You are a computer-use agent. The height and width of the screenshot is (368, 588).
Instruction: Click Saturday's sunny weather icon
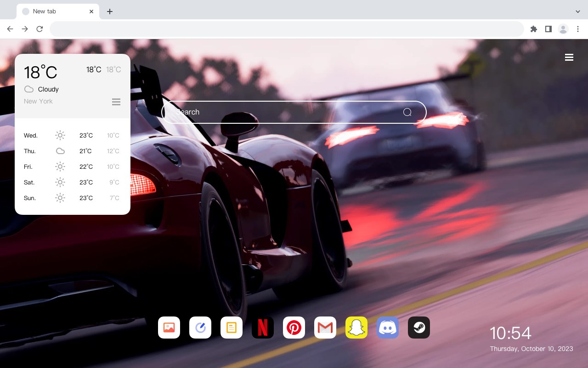[x=60, y=182]
